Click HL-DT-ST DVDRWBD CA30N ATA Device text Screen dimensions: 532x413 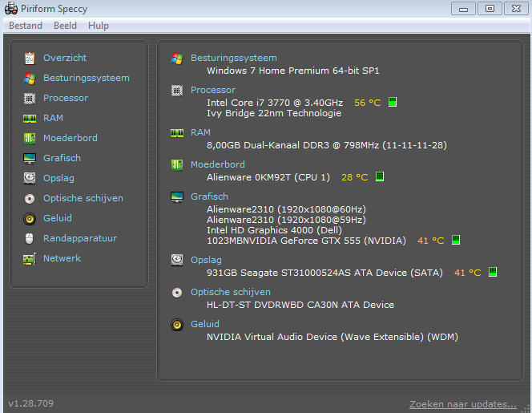[300, 305]
